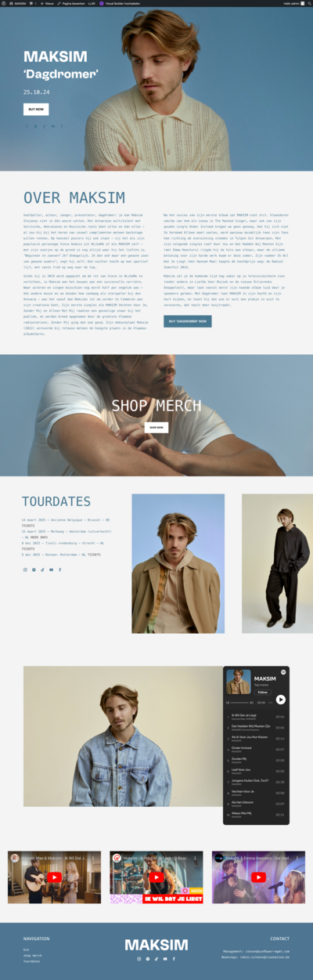The image size is (313, 980).
Task: Seek on the Spotify track progress bar
Action: (239, 703)
